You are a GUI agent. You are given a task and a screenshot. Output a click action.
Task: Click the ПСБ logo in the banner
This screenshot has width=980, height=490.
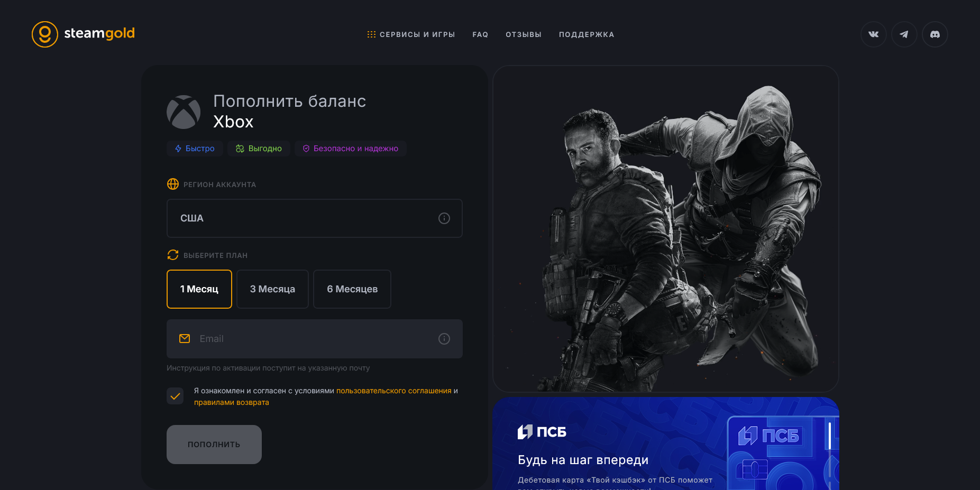click(542, 432)
